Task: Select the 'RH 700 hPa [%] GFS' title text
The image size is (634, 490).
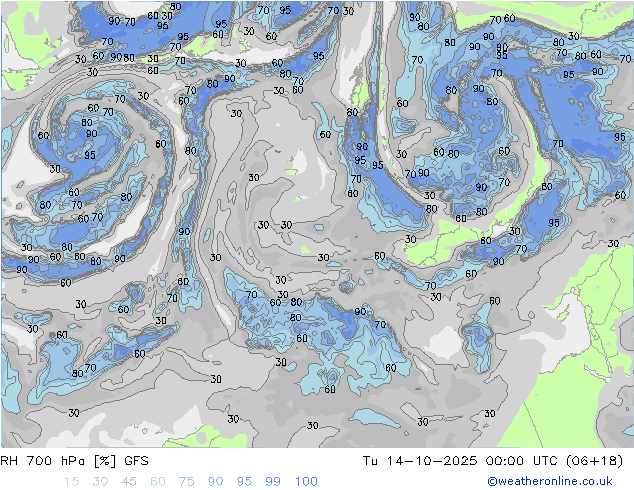Action: [x=74, y=461]
